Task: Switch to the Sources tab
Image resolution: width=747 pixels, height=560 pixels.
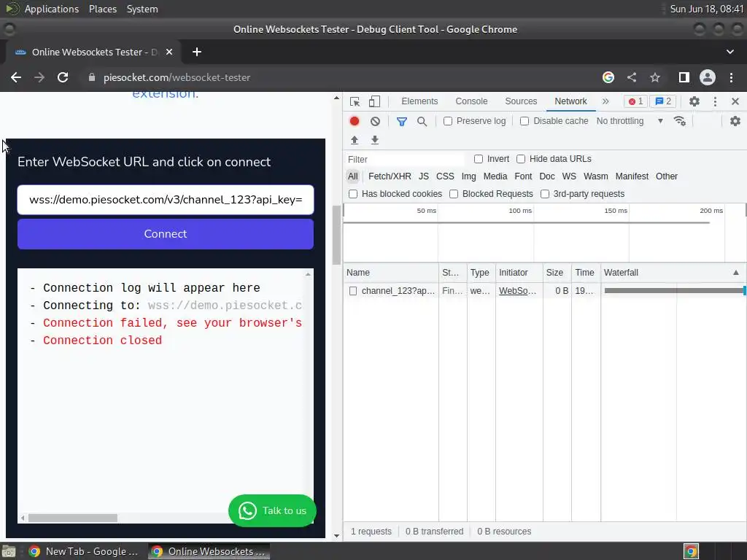Action: click(521, 101)
